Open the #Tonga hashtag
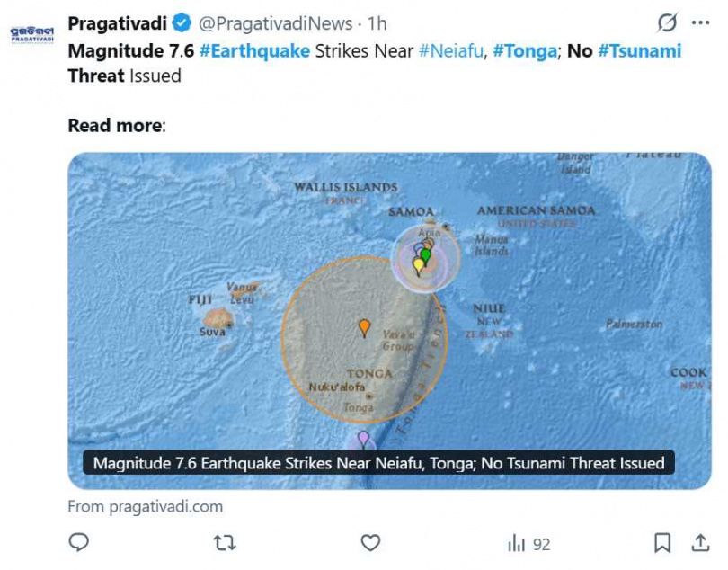This screenshot has height=570, width=728. [x=524, y=50]
